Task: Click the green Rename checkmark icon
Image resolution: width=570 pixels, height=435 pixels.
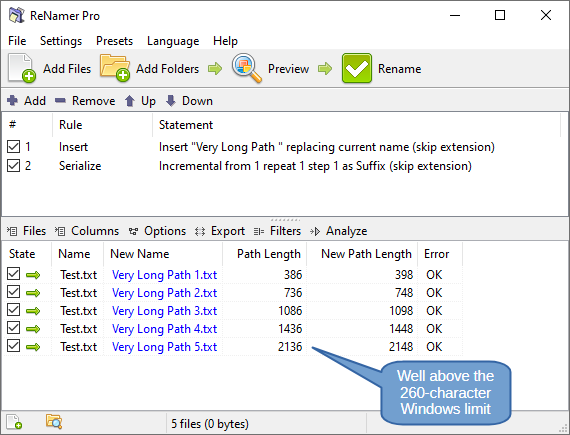Action: click(x=357, y=68)
